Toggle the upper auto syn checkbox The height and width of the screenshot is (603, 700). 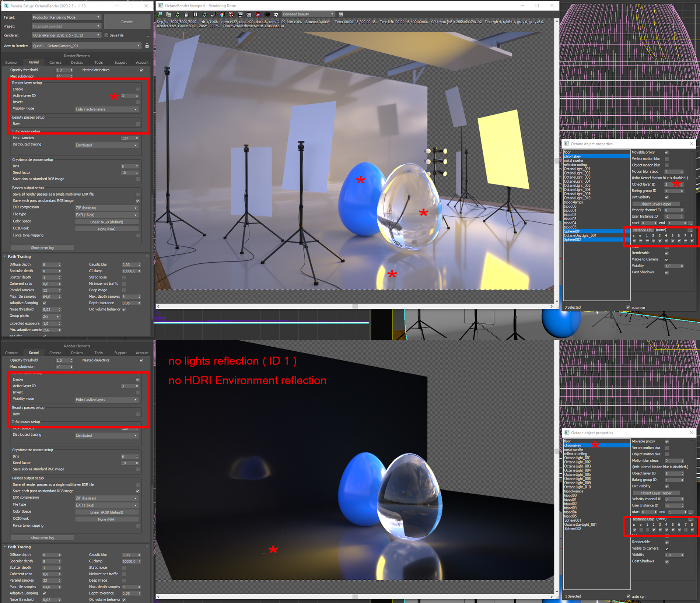point(628,308)
